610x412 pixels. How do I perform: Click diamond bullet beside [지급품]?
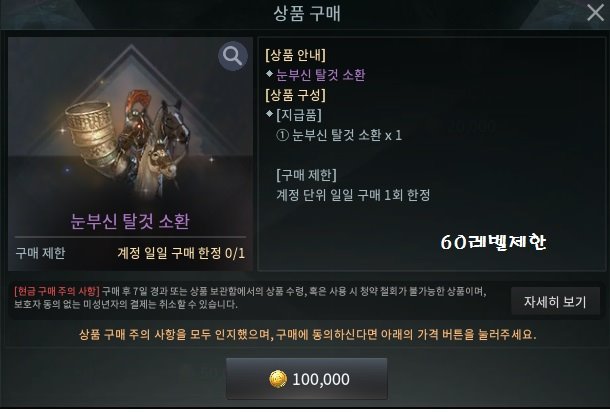(269, 114)
